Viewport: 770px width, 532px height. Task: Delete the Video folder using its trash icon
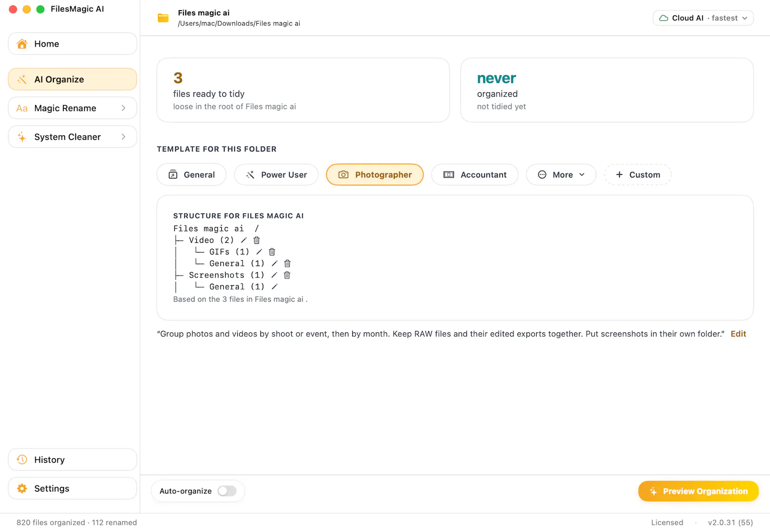click(x=257, y=240)
